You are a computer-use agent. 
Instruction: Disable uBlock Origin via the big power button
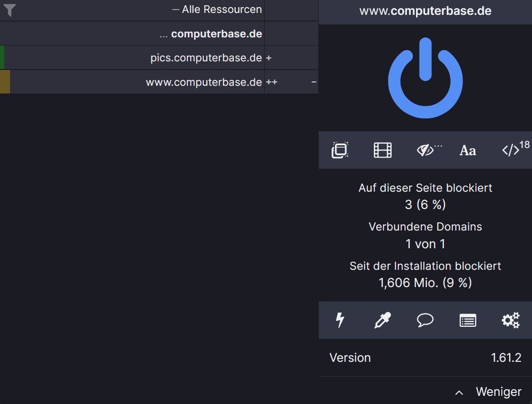425,78
